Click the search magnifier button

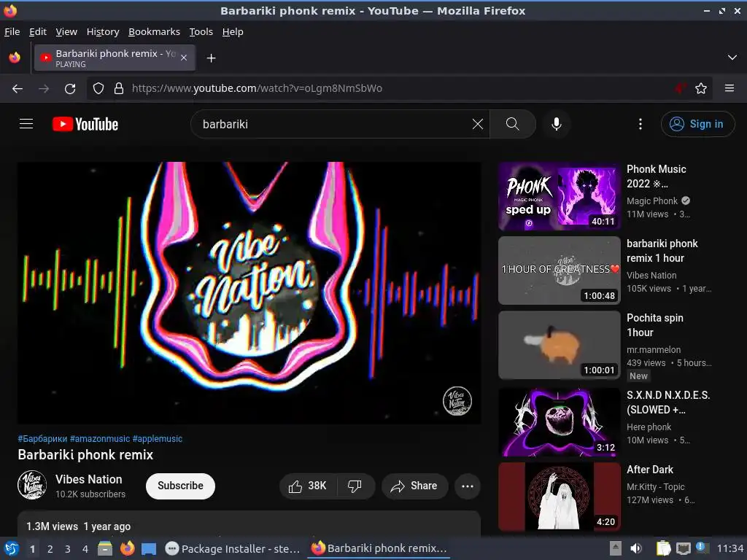[x=513, y=124]
